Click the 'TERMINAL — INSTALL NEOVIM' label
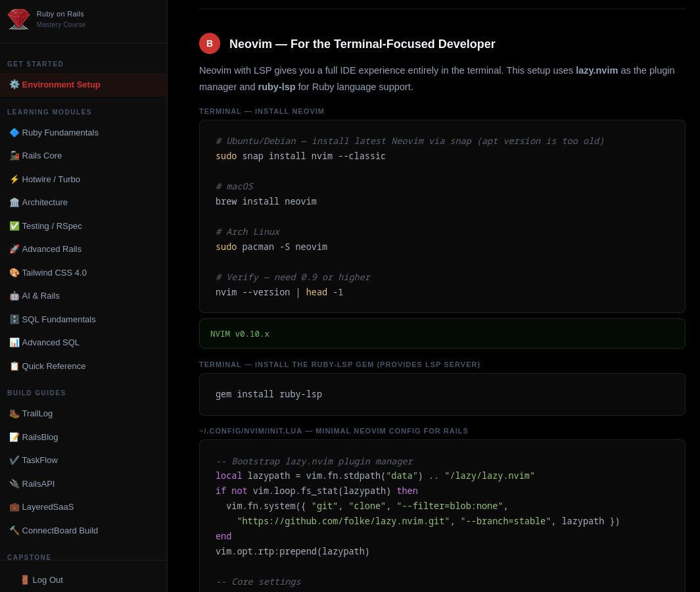This screenshot has height=592, width=700. pyautogui.click(x=262, y=111)
